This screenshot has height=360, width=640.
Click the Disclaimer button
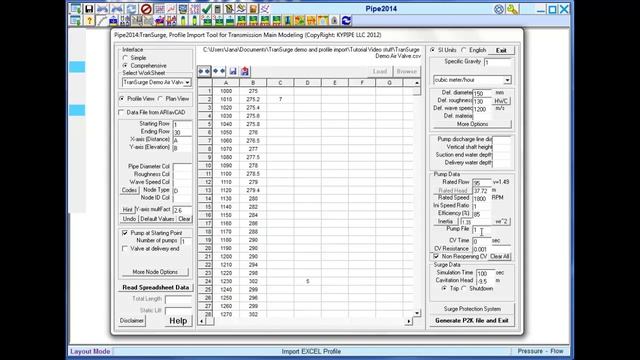tap(132, 321)
